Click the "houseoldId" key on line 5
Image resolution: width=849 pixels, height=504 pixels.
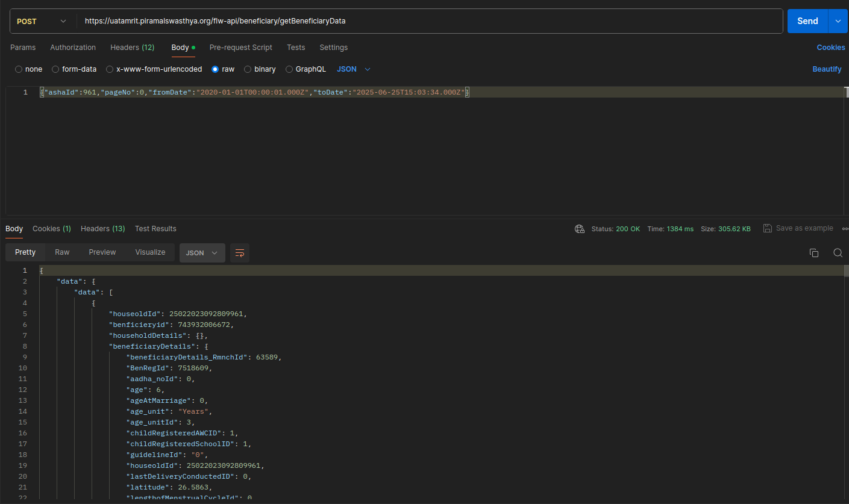[134, 314]
